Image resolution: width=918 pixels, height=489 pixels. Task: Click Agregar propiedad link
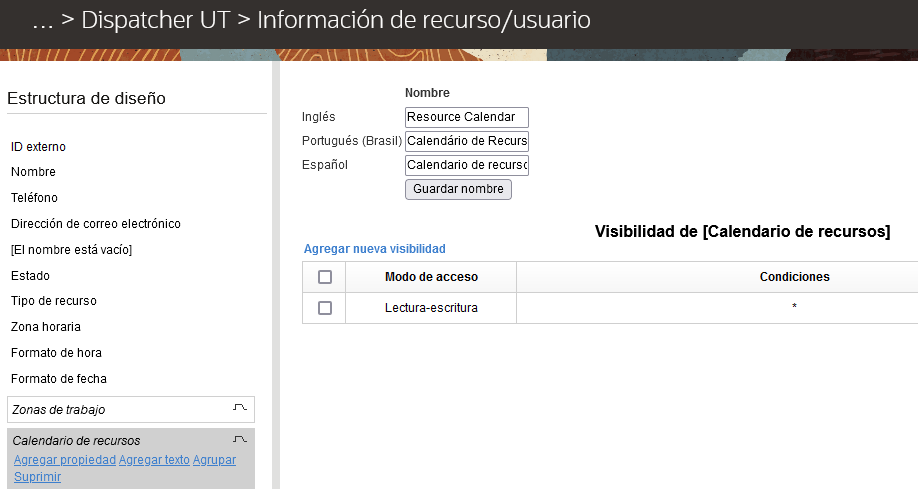point(65,460)
